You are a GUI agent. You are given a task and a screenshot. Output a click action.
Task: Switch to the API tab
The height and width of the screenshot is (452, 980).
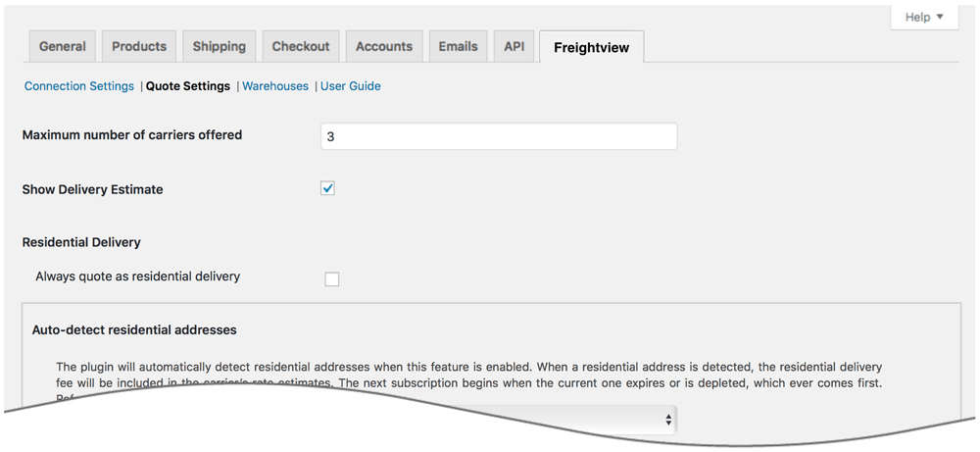tap(514, 46)
